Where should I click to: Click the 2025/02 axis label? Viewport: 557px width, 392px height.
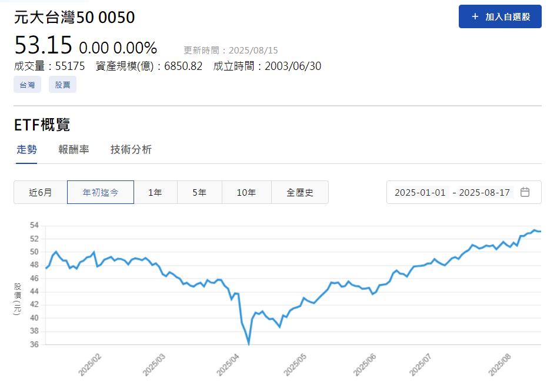[x=90, y=364]
